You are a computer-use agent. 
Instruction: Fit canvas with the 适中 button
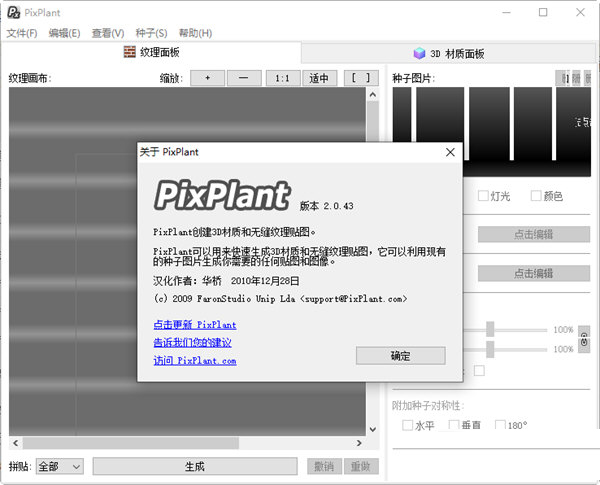[x=319, y=78]
